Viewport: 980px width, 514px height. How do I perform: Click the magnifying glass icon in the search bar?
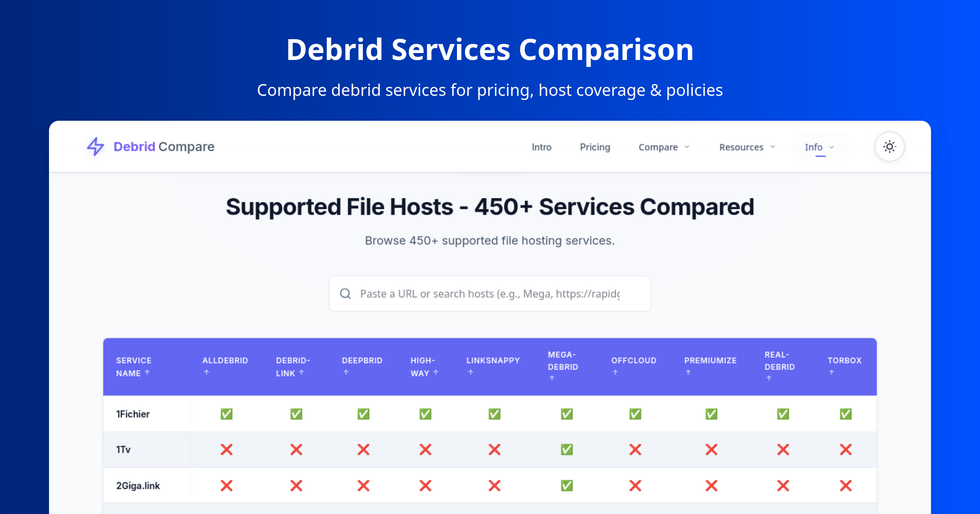(345, 293)
